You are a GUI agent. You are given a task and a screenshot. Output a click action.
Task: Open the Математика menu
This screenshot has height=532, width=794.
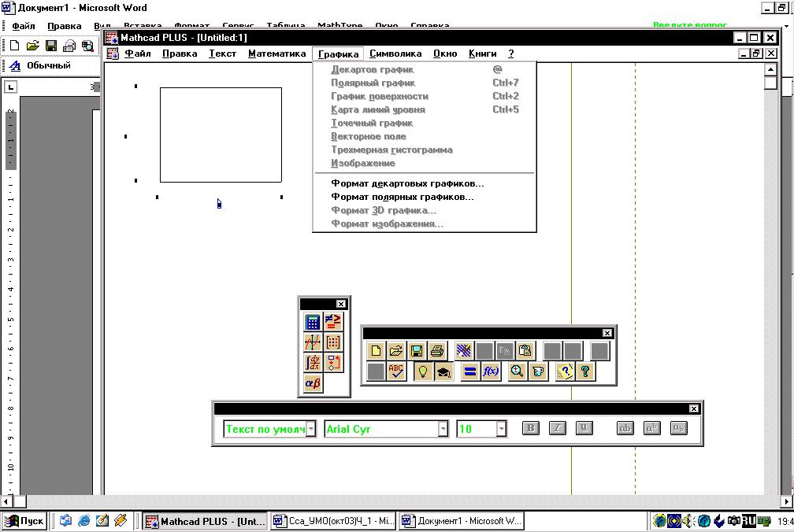click(277, 54)
